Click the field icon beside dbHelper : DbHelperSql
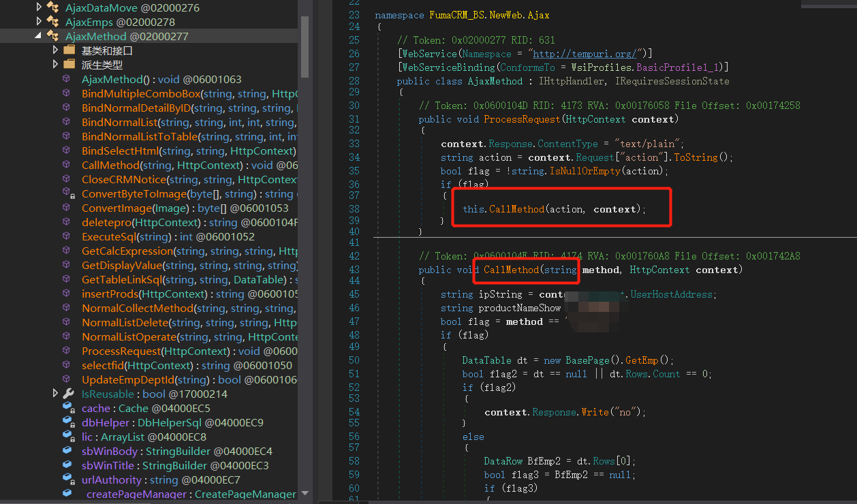Screen dimensions: 857x504 (x=67, y=422)
